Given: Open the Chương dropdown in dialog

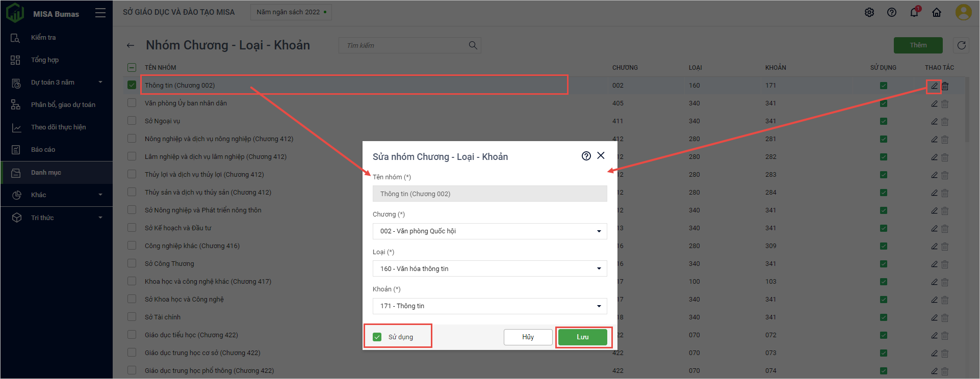Looking at the screenshot, I should pos(489,231).
